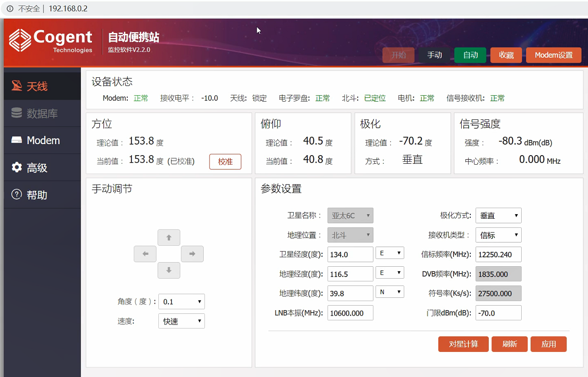Click the 北斗 status 已定位
Screen dimensions: 588x377
pyautogui.click(x=375, y=98)
